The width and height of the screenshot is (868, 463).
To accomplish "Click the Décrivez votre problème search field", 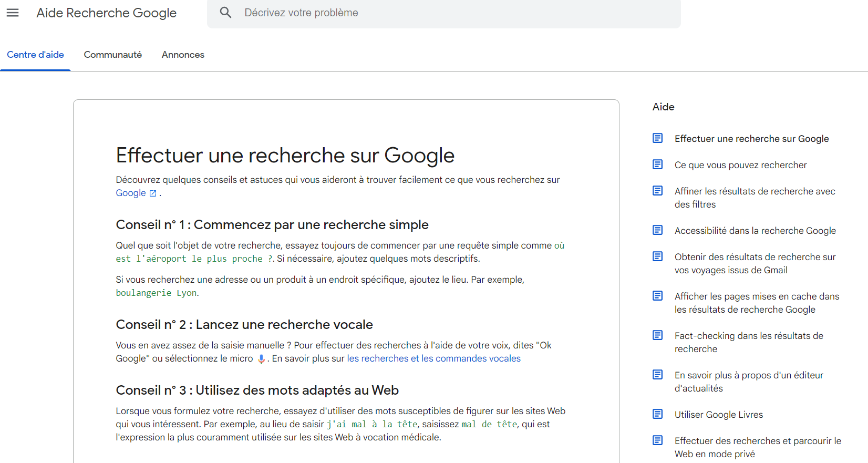I will tap(444, 13).
